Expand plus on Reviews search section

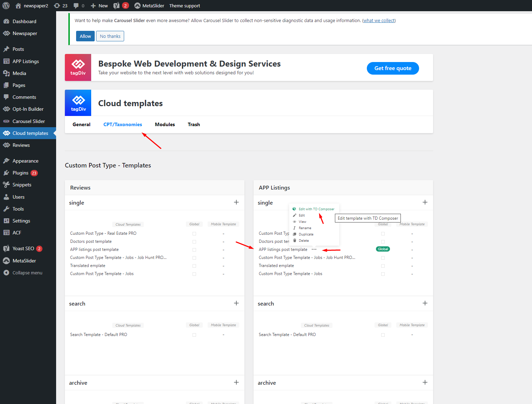236,303
